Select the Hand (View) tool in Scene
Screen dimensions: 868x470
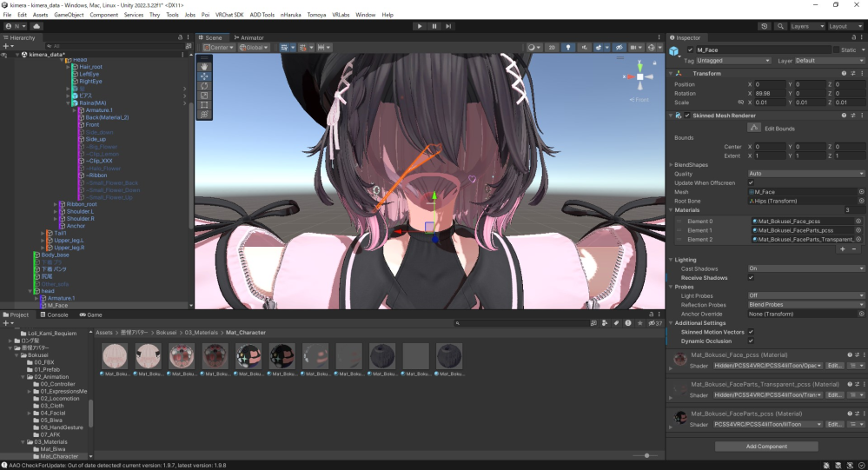pyautogui.click(x=204, y=66)
